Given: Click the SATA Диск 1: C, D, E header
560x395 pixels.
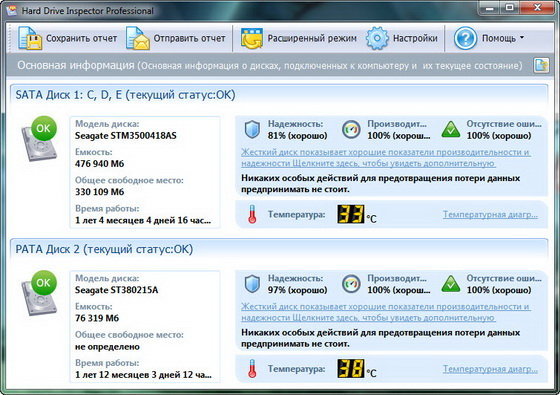Looking at the screenshot, I should (x=125, y=95).
